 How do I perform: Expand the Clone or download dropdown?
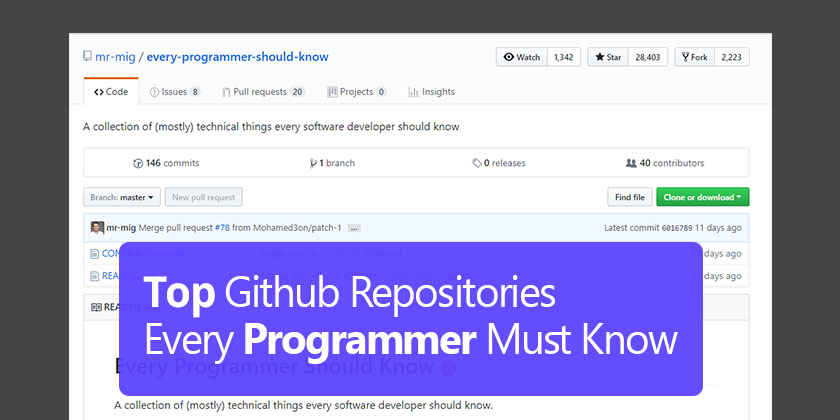(702, 197)
